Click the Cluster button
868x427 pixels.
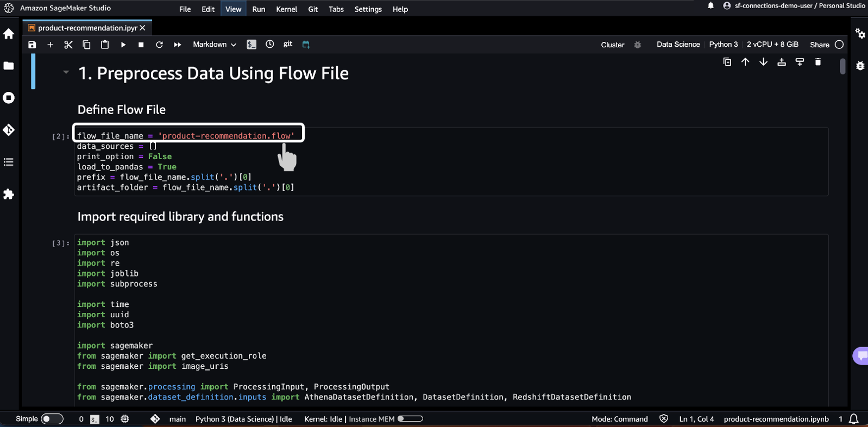click(613, 45)
